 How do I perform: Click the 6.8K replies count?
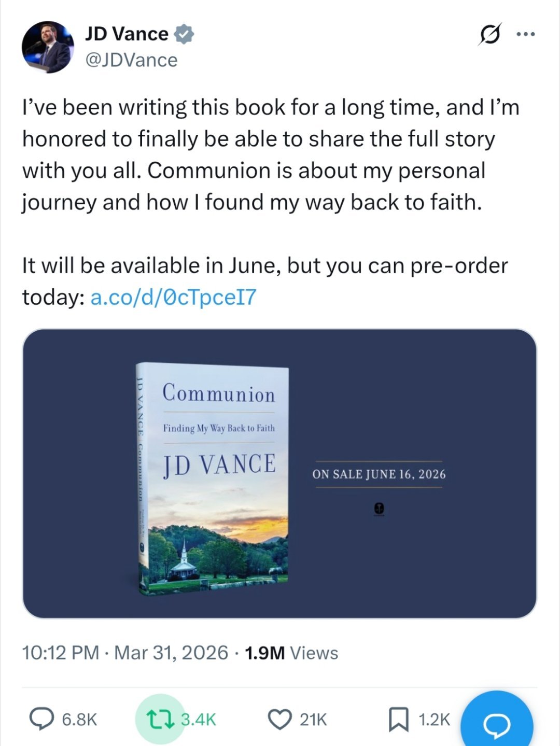[79, 720]
